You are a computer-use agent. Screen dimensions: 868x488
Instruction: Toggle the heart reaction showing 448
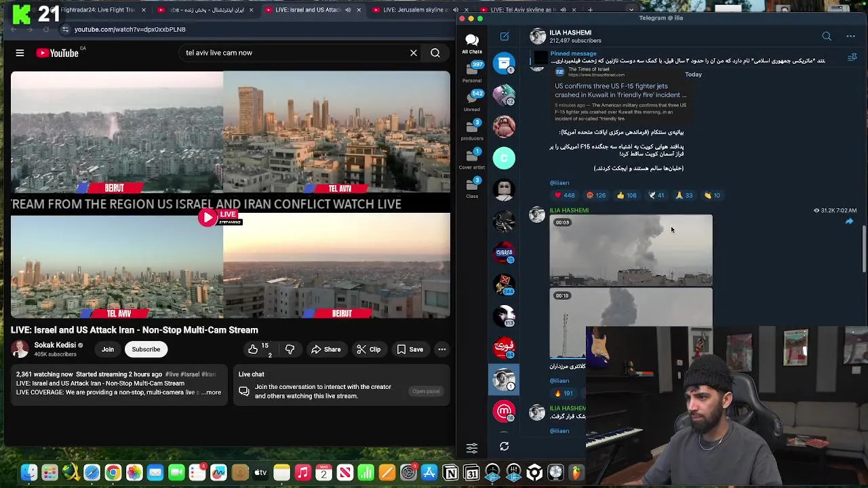coord(564,195)
